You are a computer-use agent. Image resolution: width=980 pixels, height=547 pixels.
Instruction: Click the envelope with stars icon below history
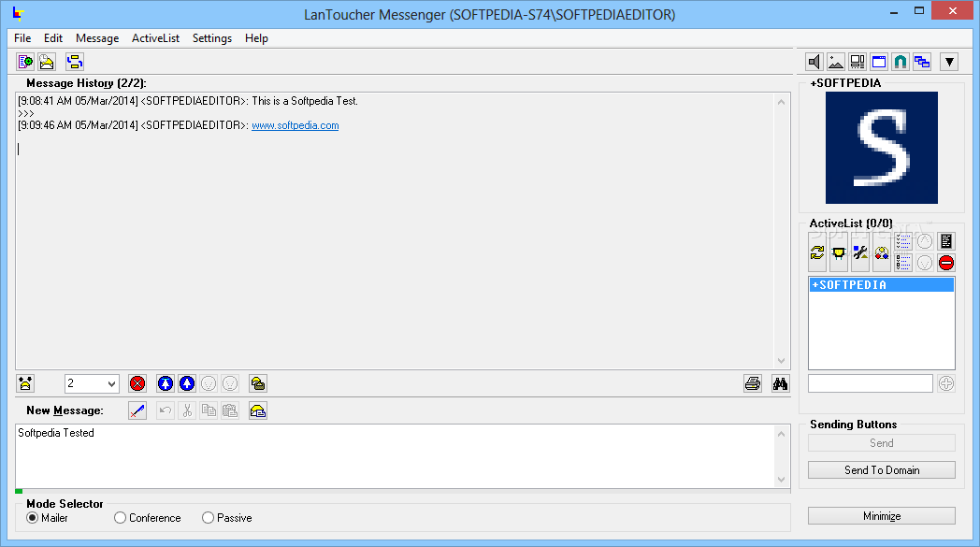[x=25, y=383]
